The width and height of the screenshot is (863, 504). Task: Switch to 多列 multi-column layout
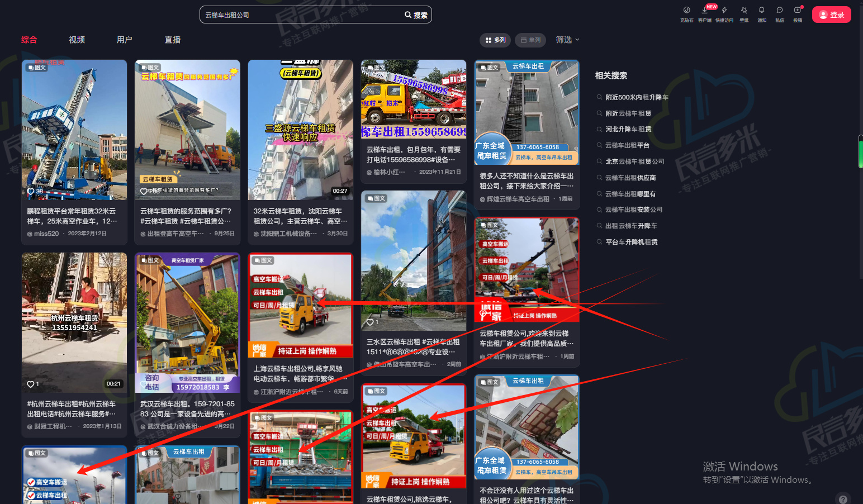(x=495, y=40)
